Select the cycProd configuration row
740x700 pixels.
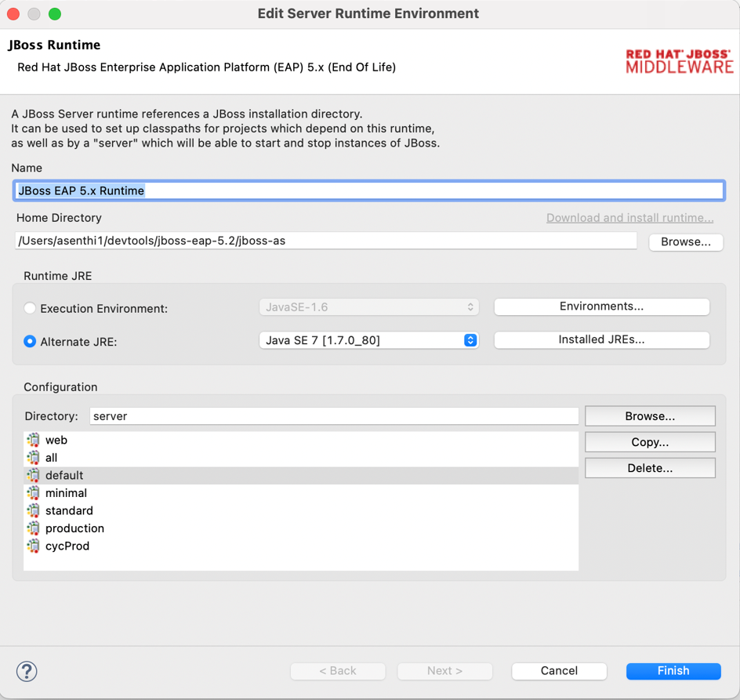point(301,546)
